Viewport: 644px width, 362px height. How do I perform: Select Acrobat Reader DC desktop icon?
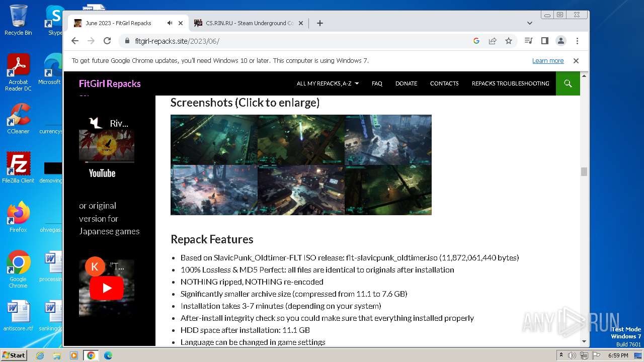(x=18, y=72)
